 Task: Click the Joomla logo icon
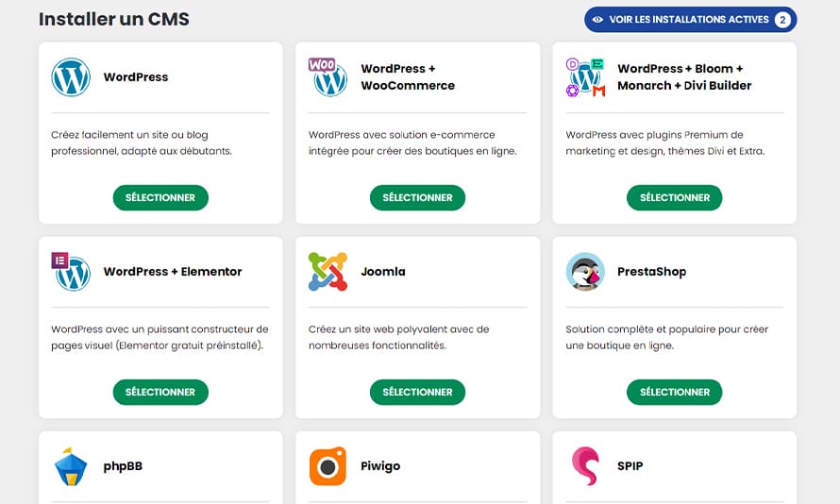tap(328, 272)
